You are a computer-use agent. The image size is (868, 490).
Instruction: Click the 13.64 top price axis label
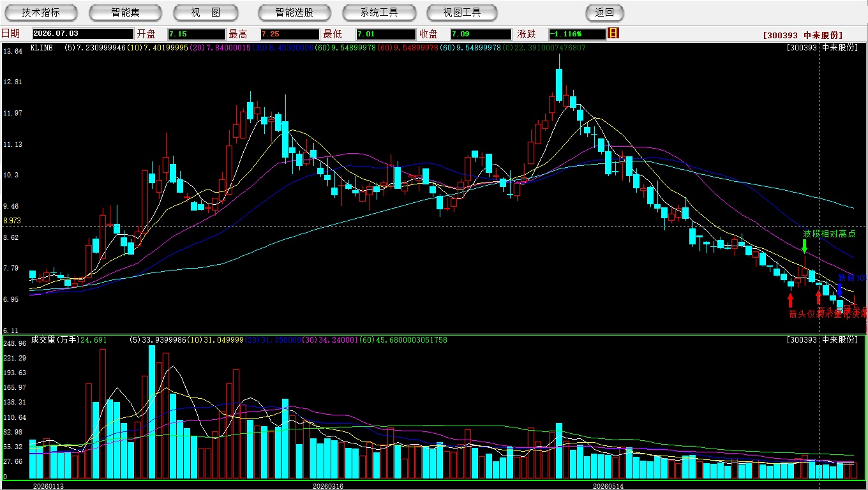click(x=12, y=51)
